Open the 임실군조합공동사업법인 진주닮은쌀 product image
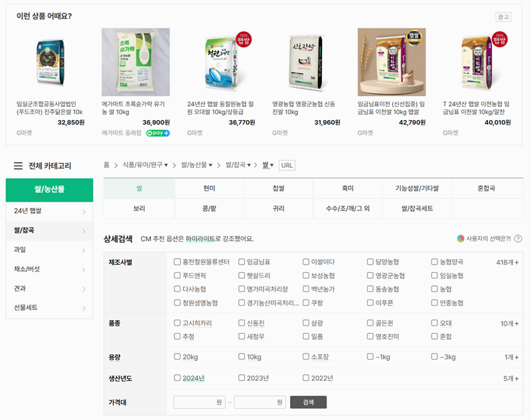The height and width of the screenshot is (420, 531). point(50,62)
